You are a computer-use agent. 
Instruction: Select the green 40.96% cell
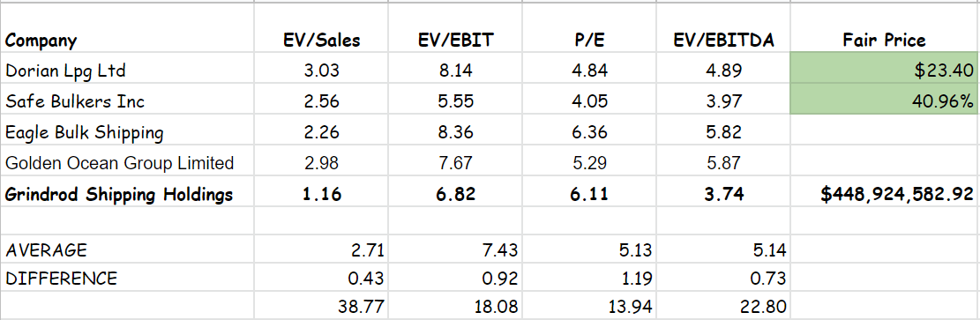[x=884, y=100]
